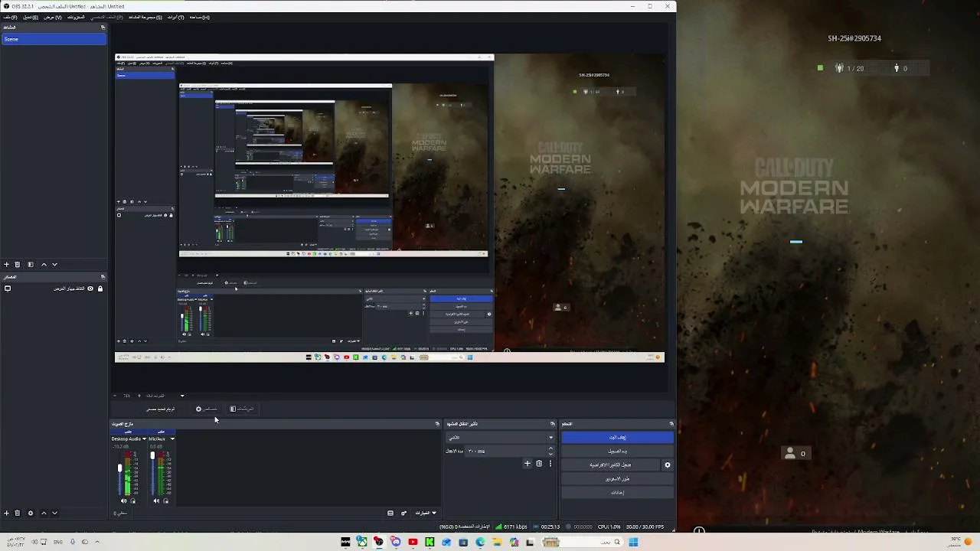Open the Edit (E) menu

tap(30, 17)
